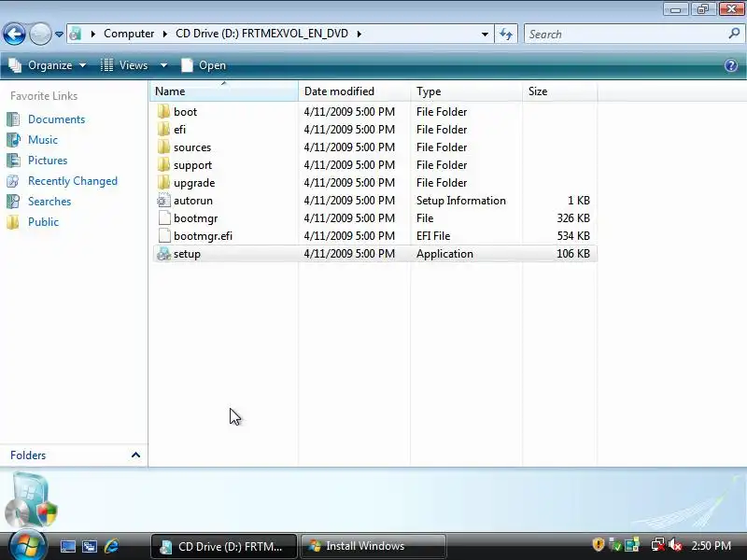
Task: Click the muted volume tray icon
Action: (675, 544)
